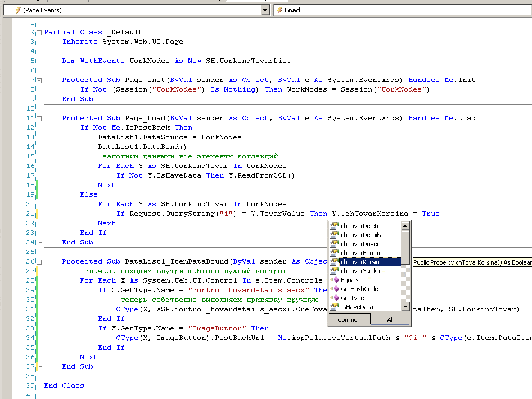This screenshot has width=532, height=399.
Task: Click the IntelliSense list scroll down arrow
Action: coord(405,307)
